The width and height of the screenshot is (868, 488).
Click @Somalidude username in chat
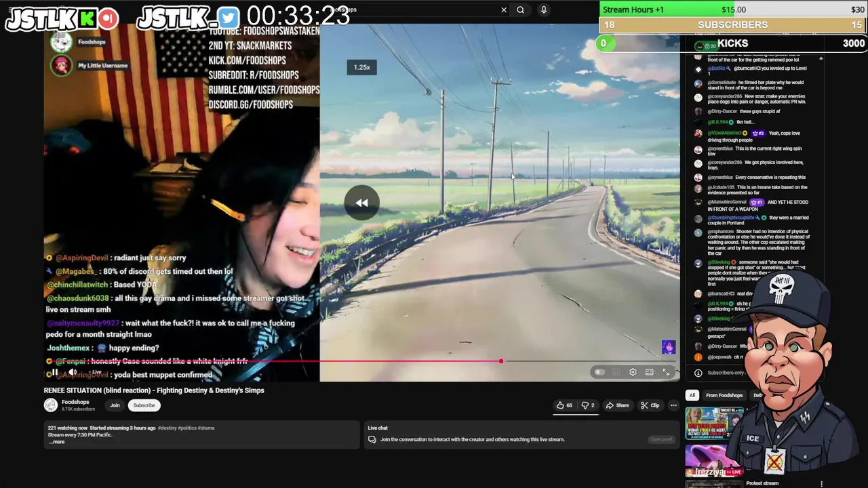(722, 83)
